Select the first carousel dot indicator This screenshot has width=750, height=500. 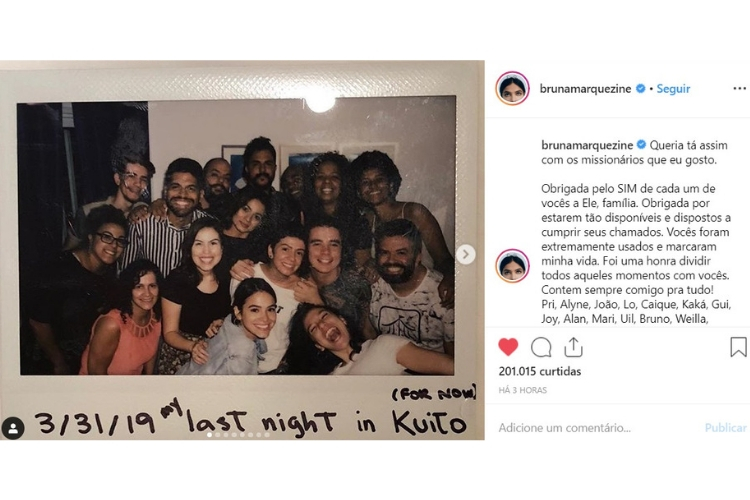tap(210, 435)
